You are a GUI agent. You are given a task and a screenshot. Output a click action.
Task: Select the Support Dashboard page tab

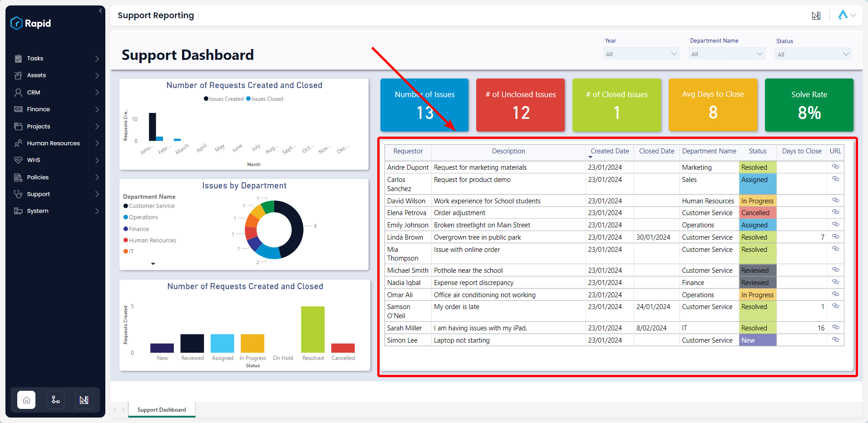pyautogui.click(x=162, y=410)
